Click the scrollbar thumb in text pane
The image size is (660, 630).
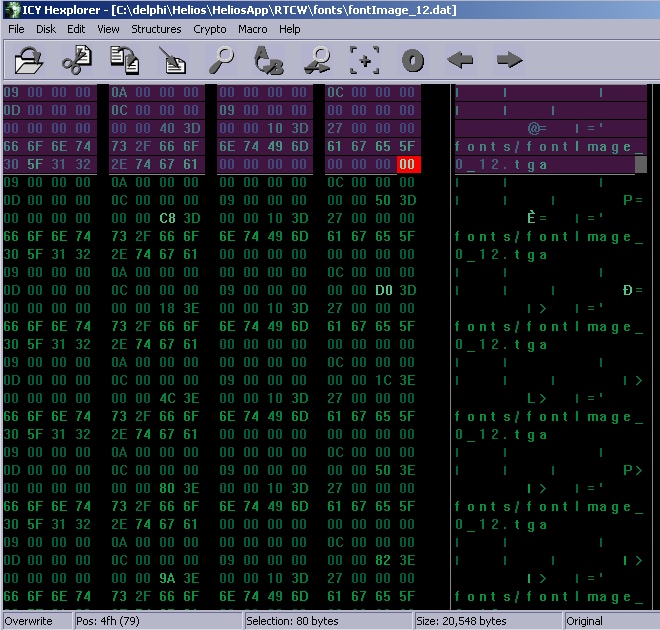641,165
